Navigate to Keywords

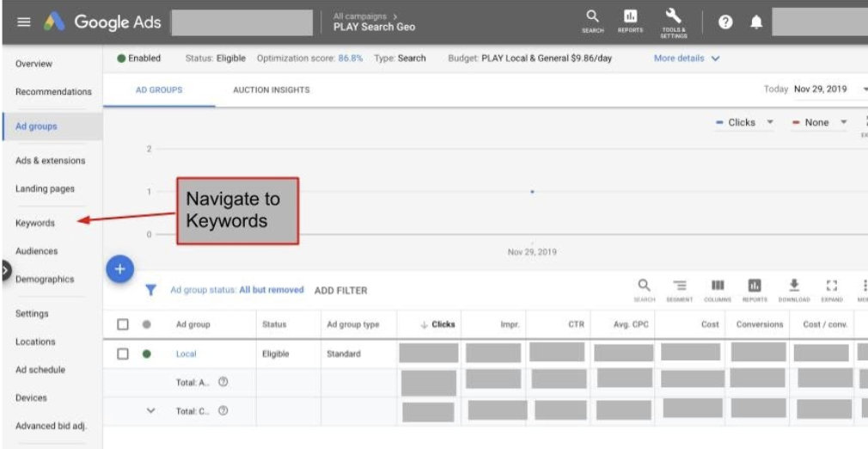click(35, 223)
